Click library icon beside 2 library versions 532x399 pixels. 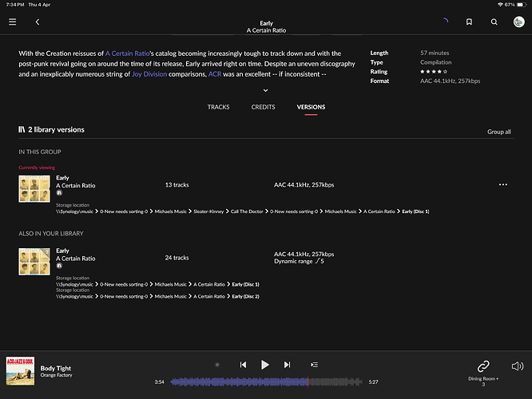(22, 129)
